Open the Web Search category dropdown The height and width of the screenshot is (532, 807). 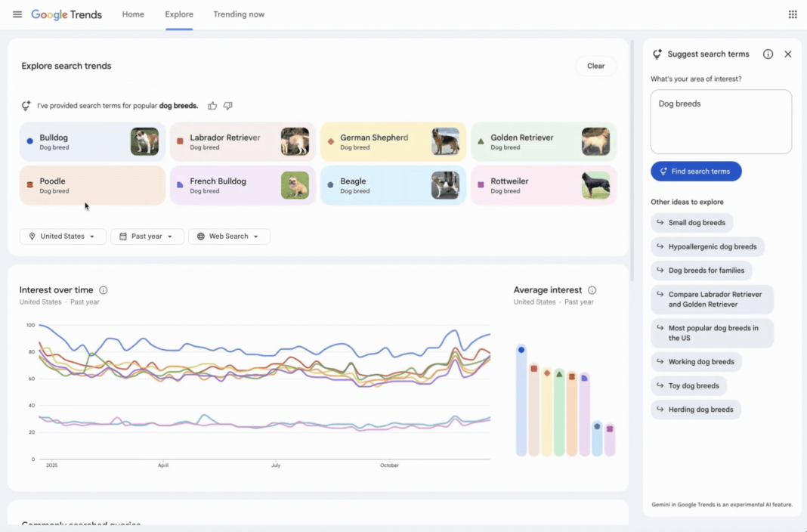tap(229, 236)
